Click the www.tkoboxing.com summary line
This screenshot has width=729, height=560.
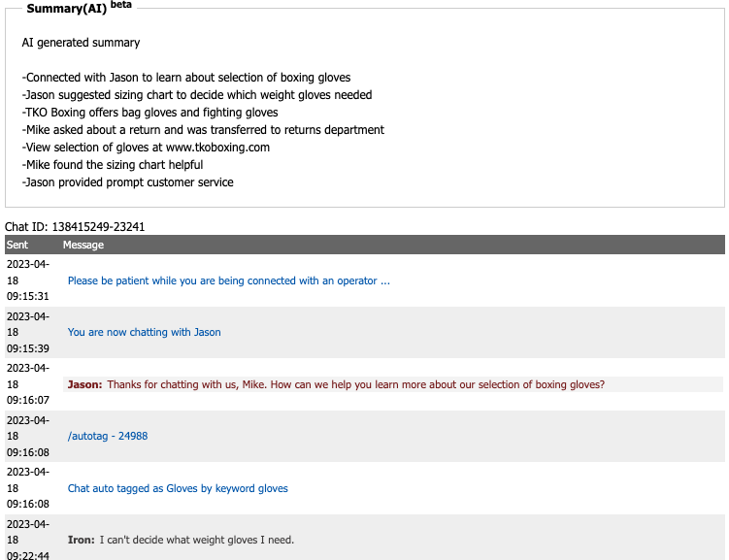click(x=146, y=148)
